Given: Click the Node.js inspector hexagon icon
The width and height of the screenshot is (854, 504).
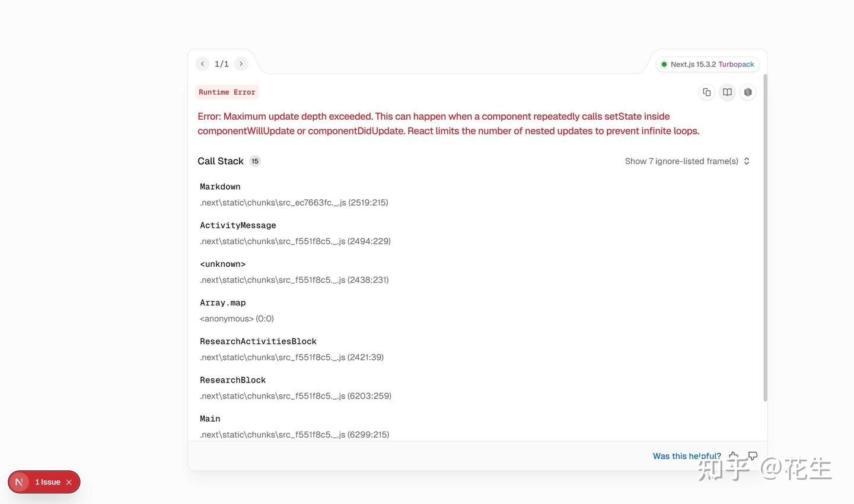Looking at the screenshot, I should (x=748, y=92).
